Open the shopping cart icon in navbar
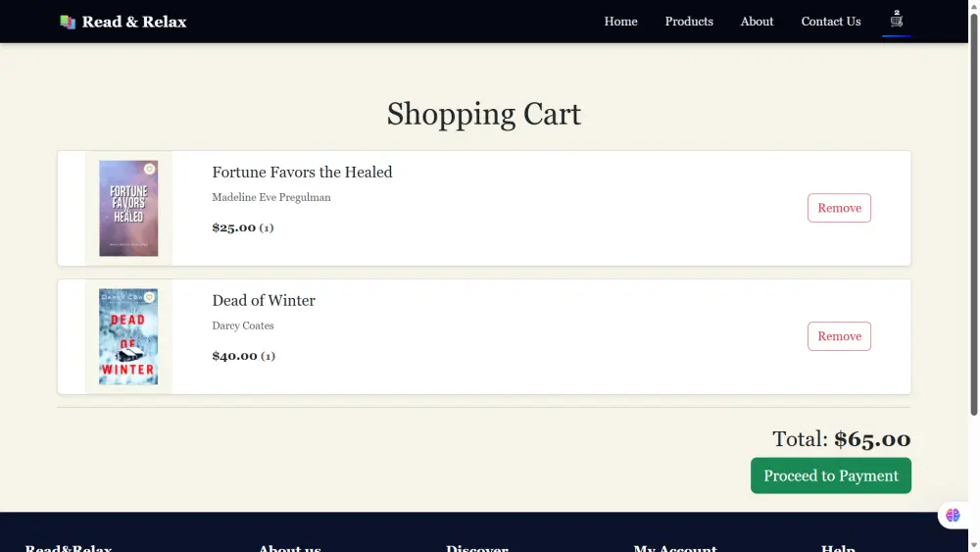The width and height of the screenshot is (980, 552). pos(897,21)
